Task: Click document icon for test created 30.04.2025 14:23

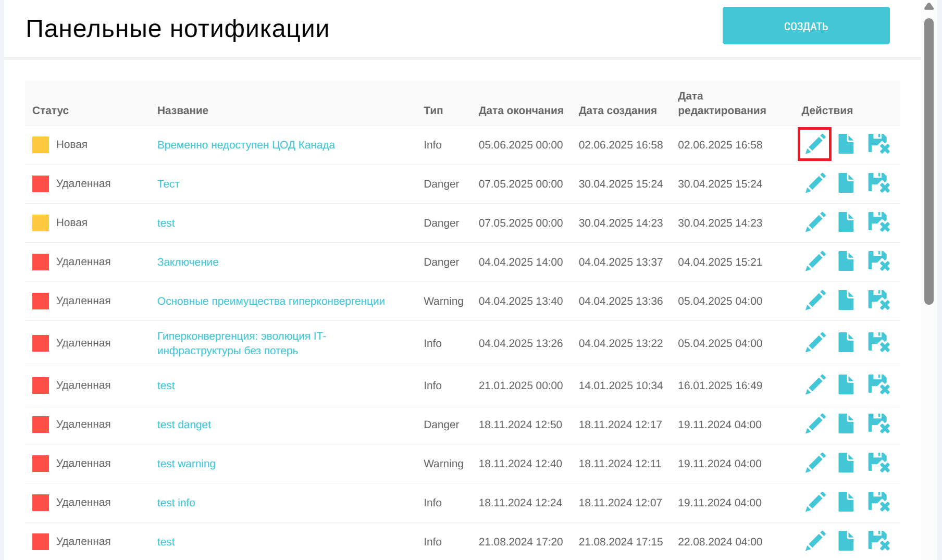Action: tap(846, 222)
